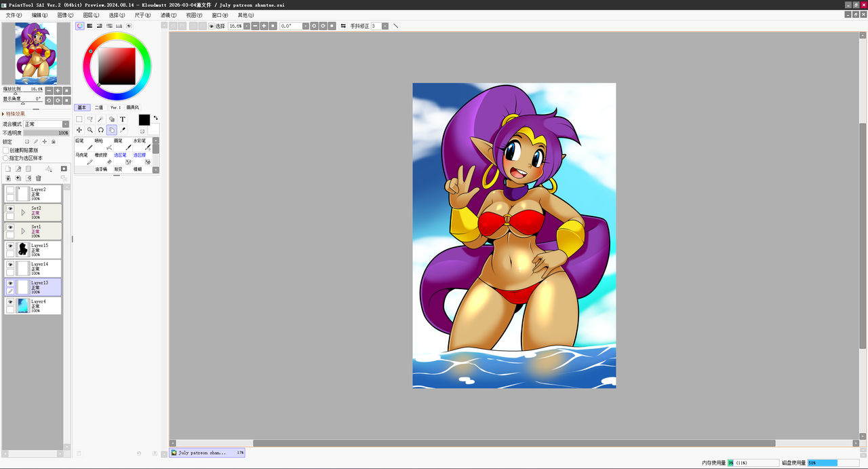Open the toolbar zoom percentage dropdown
The height and width of the screenshot is (469, 868).
[247, 26]
